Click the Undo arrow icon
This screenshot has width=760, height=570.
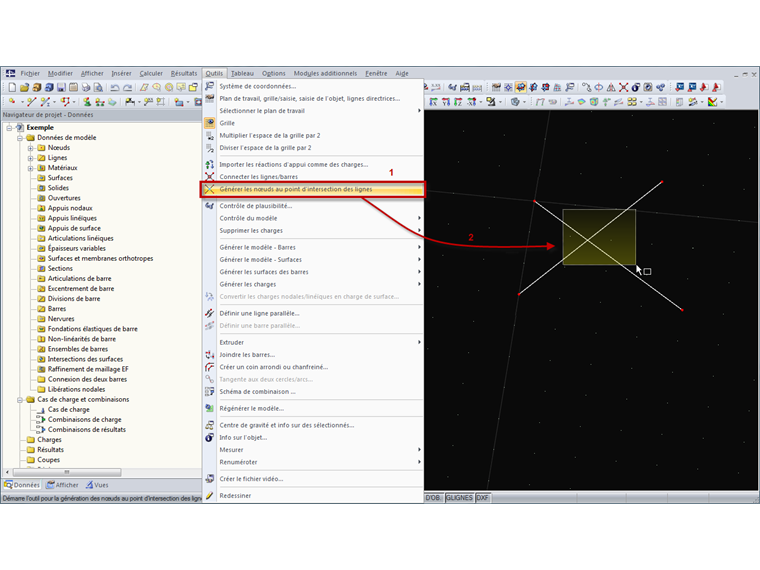(x=115, y=88)
